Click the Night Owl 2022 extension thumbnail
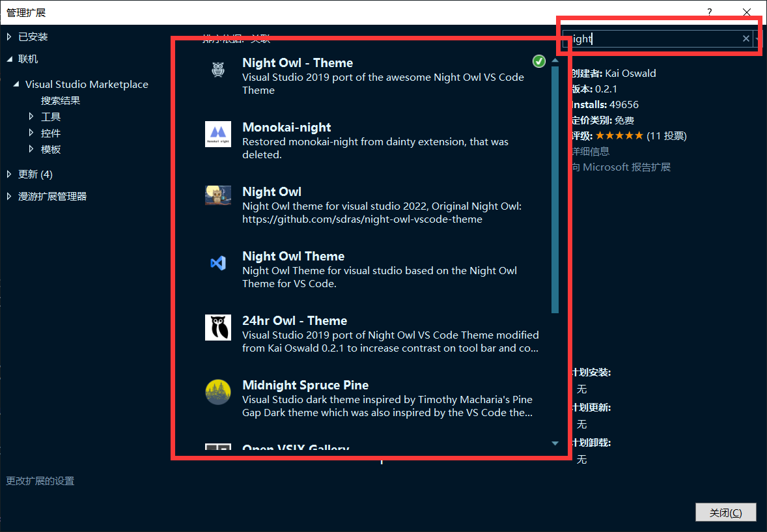Screen dimensions: 767x532 [x=218, y=195]
